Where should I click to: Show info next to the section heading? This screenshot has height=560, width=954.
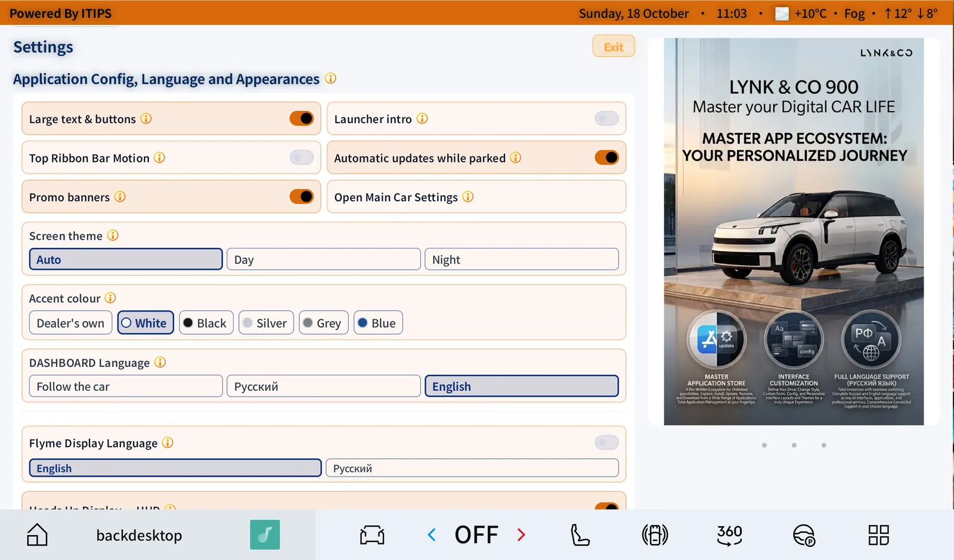[x=330, y=79]
